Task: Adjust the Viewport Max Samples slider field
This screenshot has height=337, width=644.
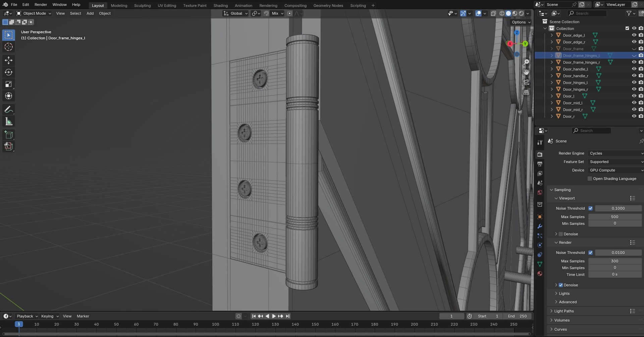Action: [614, 217]
